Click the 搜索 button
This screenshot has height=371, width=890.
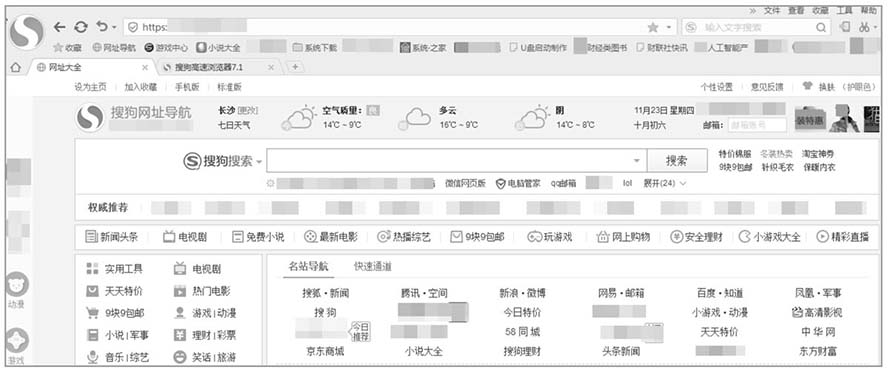(677, 161)
